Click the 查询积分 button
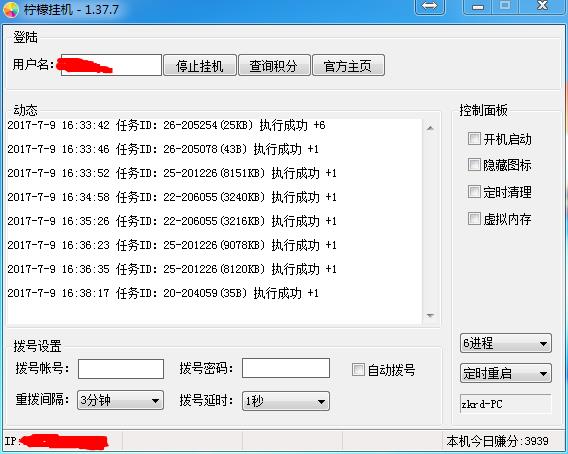The image size is (568, 454). pos(274,65)
